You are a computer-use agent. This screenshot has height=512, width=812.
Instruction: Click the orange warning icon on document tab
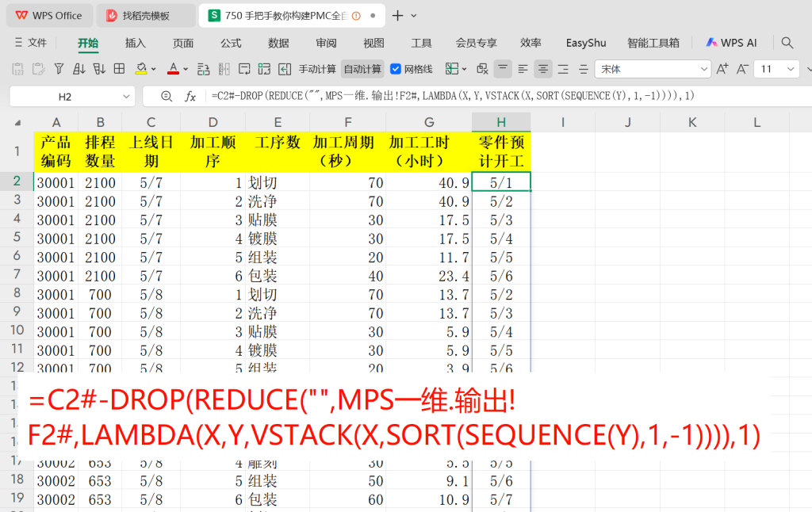pyautogui.click(x=356, y=16)
